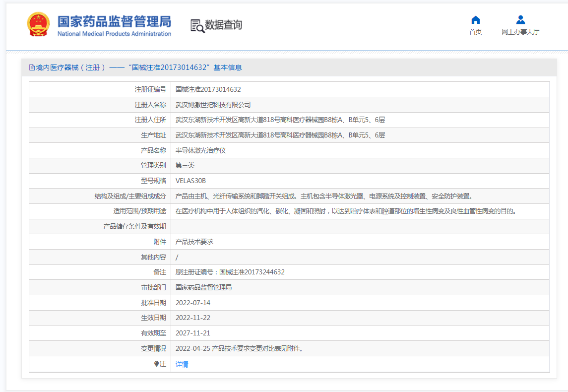Click the 国家药品监督管理局 site title
This screenshot has width=568, height=392.
pyautogui.click(x=114, y=21)
